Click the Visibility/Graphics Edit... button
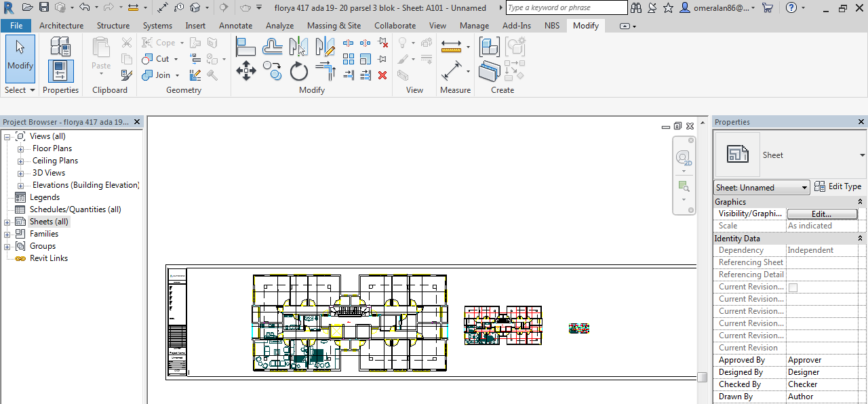The height and width of the screenshot is (404, 868). click(x=822, y=214)
